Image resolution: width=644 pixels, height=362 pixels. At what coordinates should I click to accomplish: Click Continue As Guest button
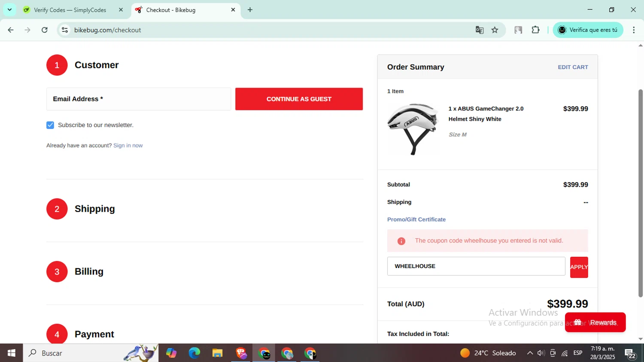299,99
